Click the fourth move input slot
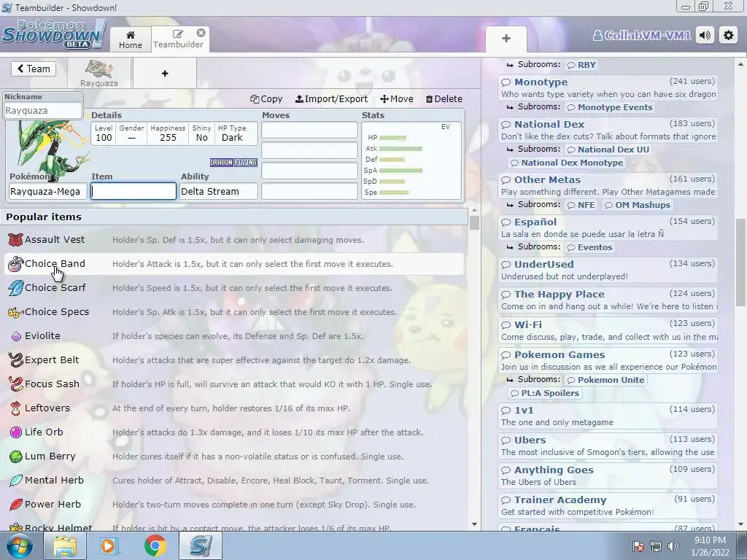The height and width of the screenshot is (560, 747). [x=309, y=191]
